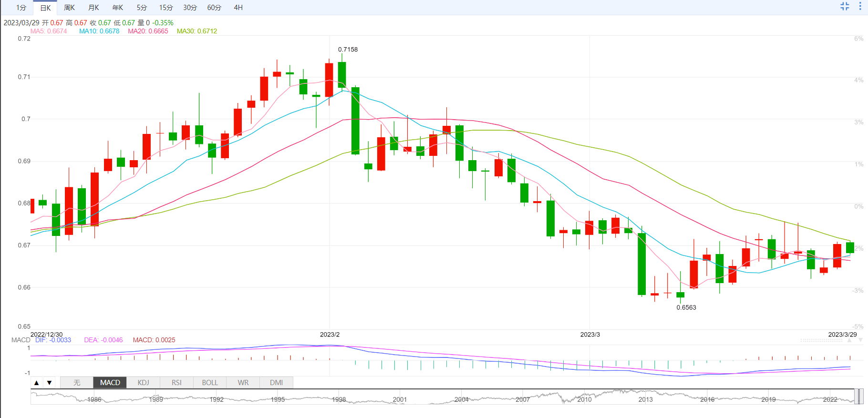Viewport: 868px width, 418px height.
Task: Click the 1986 year on the overview timeline
Action: point(94,399)
